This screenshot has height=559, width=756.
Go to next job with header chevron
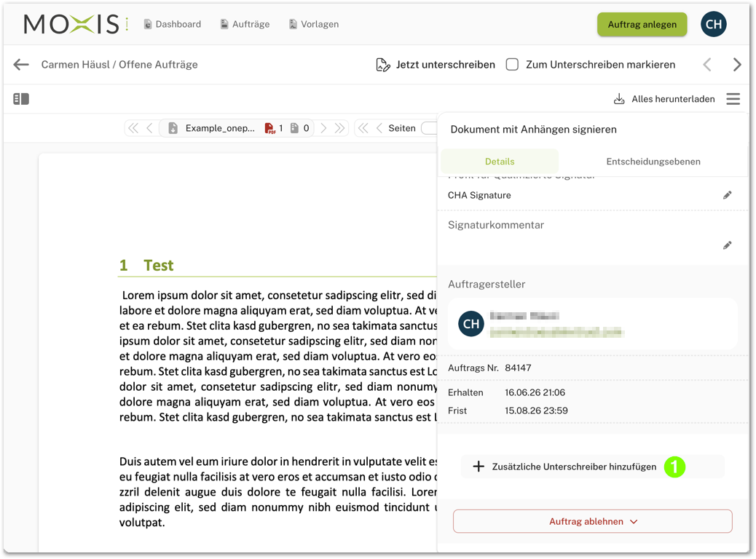coord(737,65)
